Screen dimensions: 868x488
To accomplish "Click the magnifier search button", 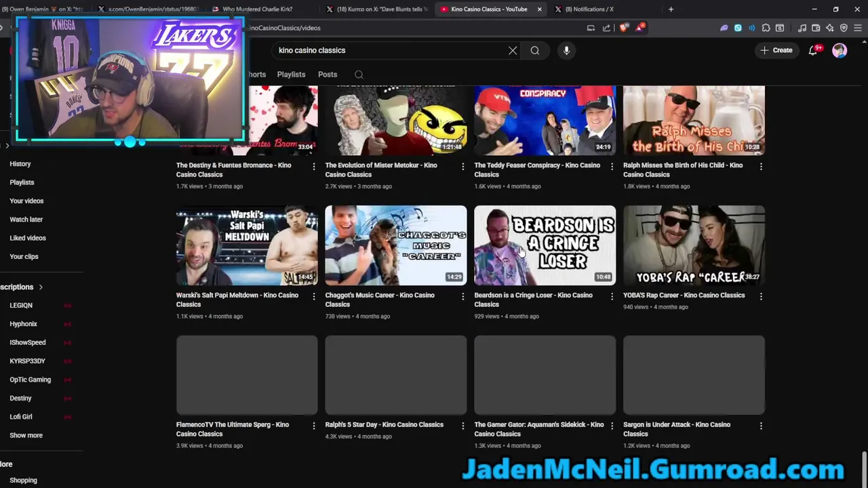I will tap(535, 50).
